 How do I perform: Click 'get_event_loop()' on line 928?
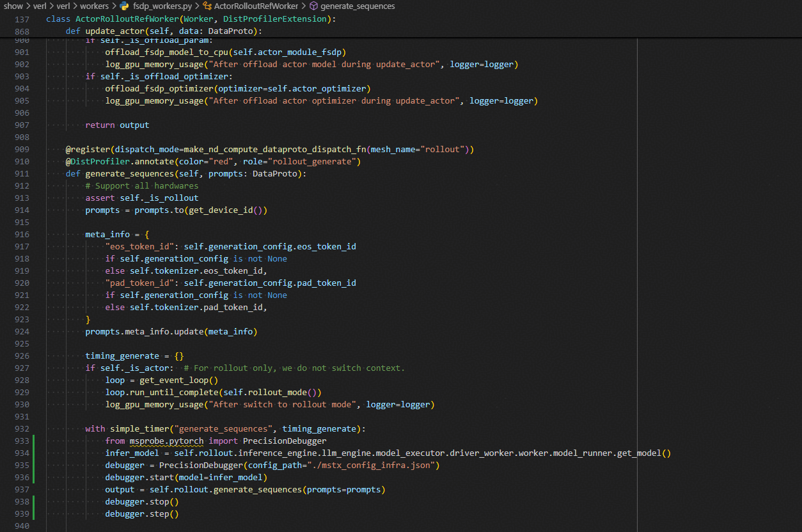tap(179, 380)
